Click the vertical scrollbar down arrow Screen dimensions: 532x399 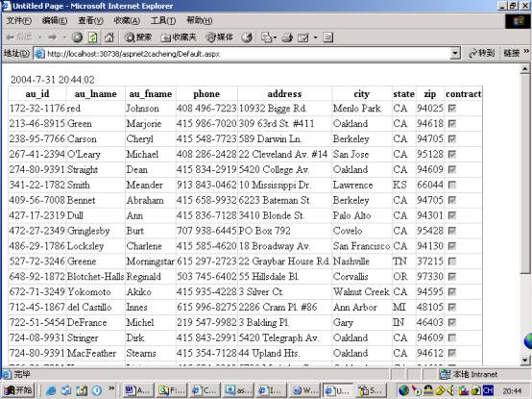[x=525, y=361]
